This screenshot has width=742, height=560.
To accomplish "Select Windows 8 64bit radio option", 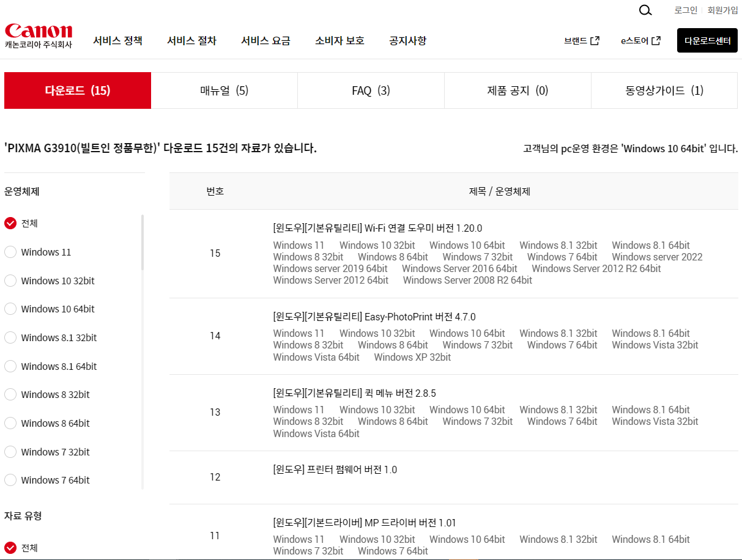I will click(x=10, y=423).
